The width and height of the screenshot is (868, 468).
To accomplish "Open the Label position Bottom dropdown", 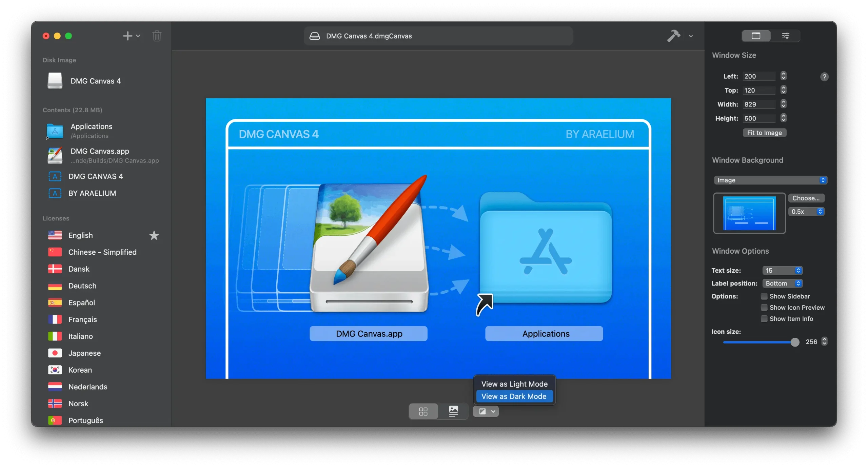I will pos(782,284).
